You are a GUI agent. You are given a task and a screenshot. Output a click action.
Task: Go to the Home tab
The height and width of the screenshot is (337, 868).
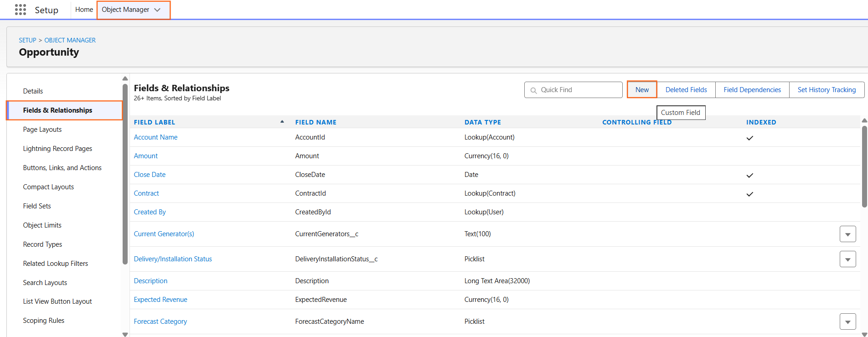84,10
